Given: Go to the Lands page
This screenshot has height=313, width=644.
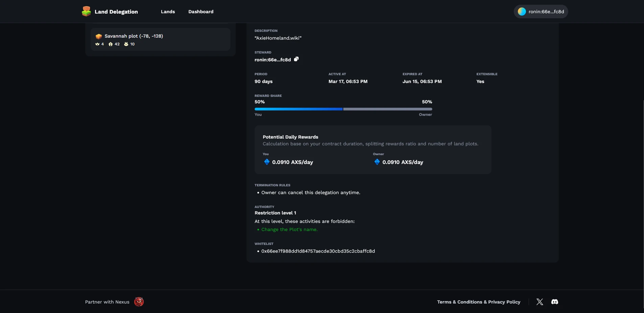Looking at the screenshot, I should coord(168,12).
